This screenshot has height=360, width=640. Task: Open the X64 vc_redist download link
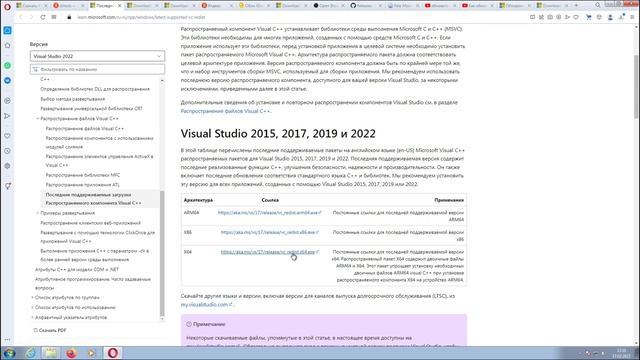click(270, 252)
